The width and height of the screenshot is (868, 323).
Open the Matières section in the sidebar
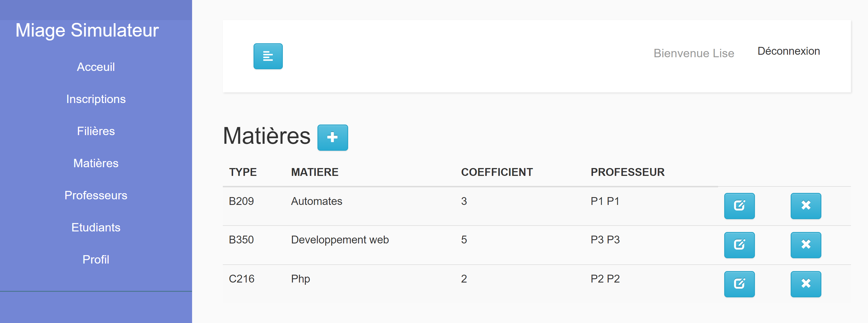pyautogui.click(x=96, y=163)
